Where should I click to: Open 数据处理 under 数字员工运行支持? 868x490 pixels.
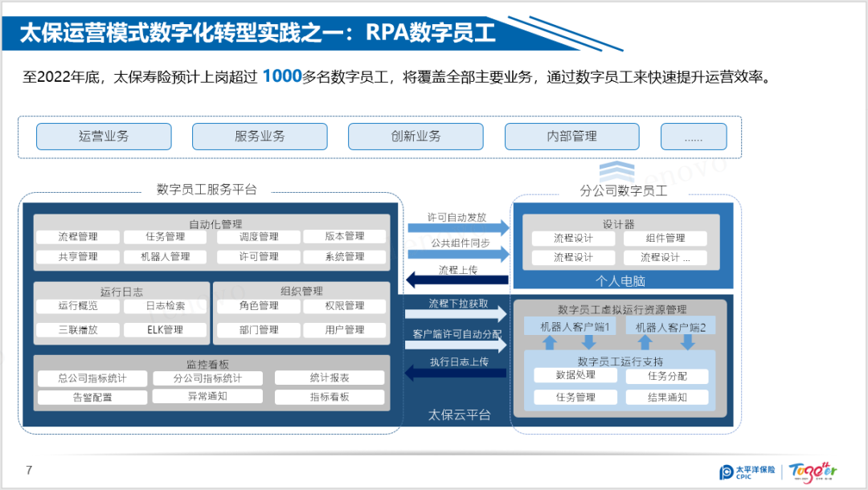pyautogui.click(x=574, y=375)
